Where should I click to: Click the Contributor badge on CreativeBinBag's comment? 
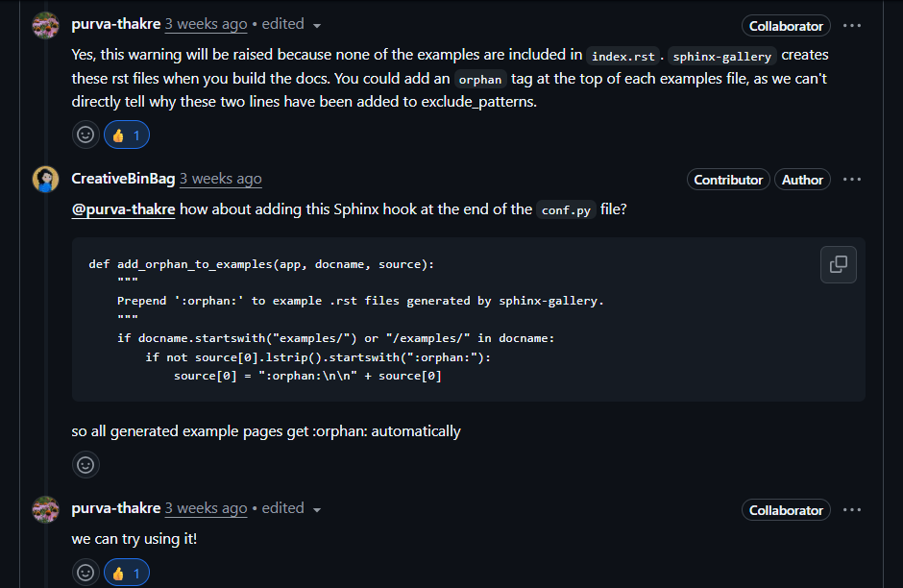tap(728, 180)
